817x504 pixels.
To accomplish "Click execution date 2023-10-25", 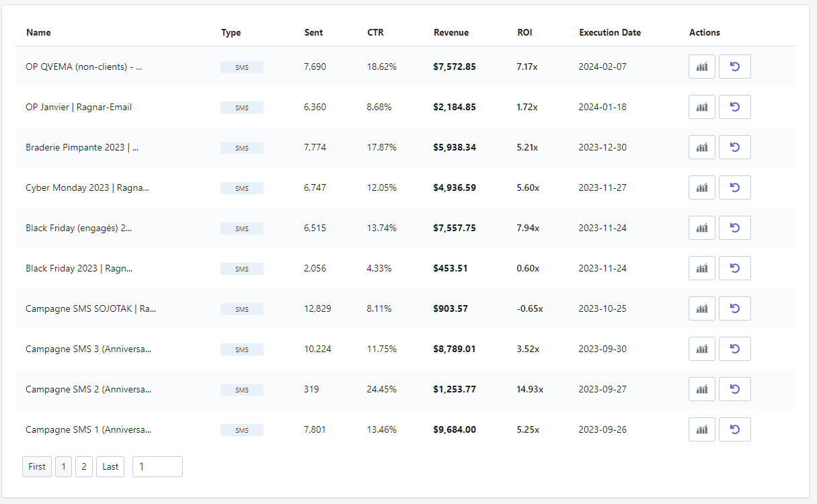I will pos(602,308).
